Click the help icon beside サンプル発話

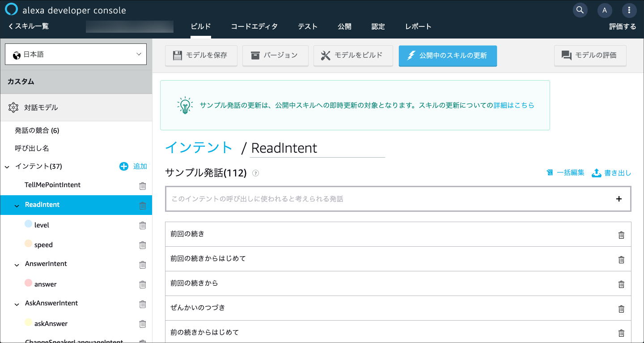coord(255,173)
